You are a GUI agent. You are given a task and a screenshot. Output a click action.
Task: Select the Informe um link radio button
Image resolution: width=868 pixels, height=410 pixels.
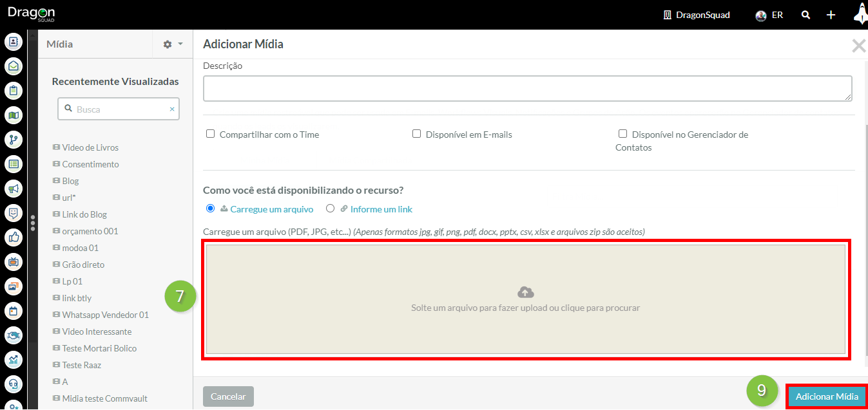[x=331, y=209]
